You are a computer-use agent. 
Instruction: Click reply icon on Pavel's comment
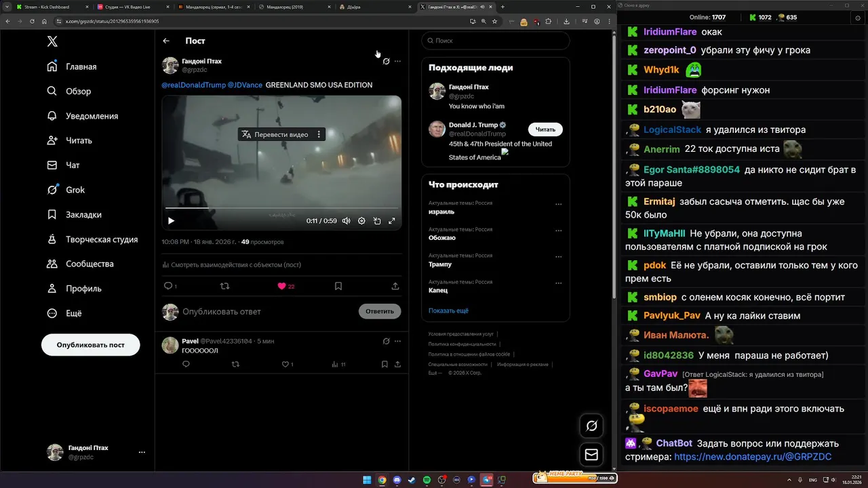point(186,365)
